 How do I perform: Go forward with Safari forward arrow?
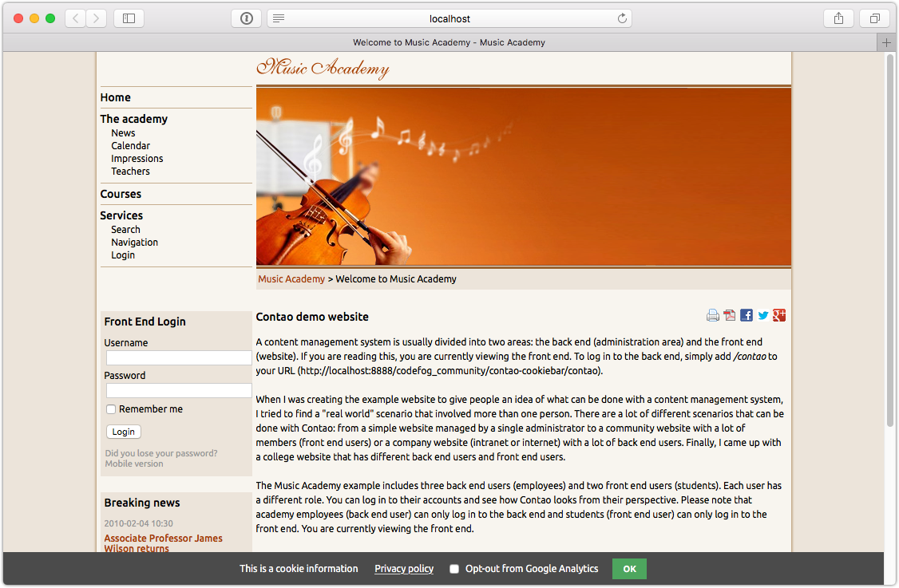click(97, 18)
